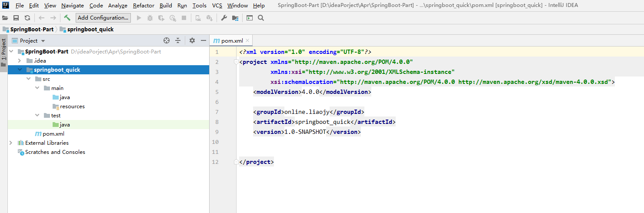Click the Scroll from Source target icon
Viewport: 644px width, 213px height.
pyautogui.click(x=167, y=40)
